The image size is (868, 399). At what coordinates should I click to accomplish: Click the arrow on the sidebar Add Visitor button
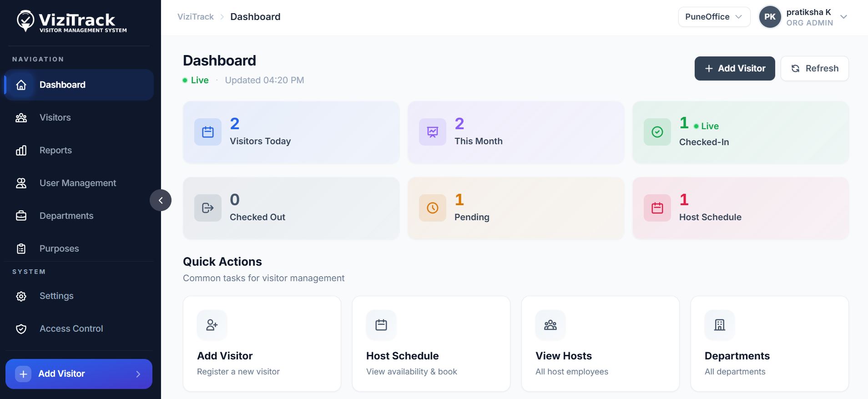pos(138,374)
